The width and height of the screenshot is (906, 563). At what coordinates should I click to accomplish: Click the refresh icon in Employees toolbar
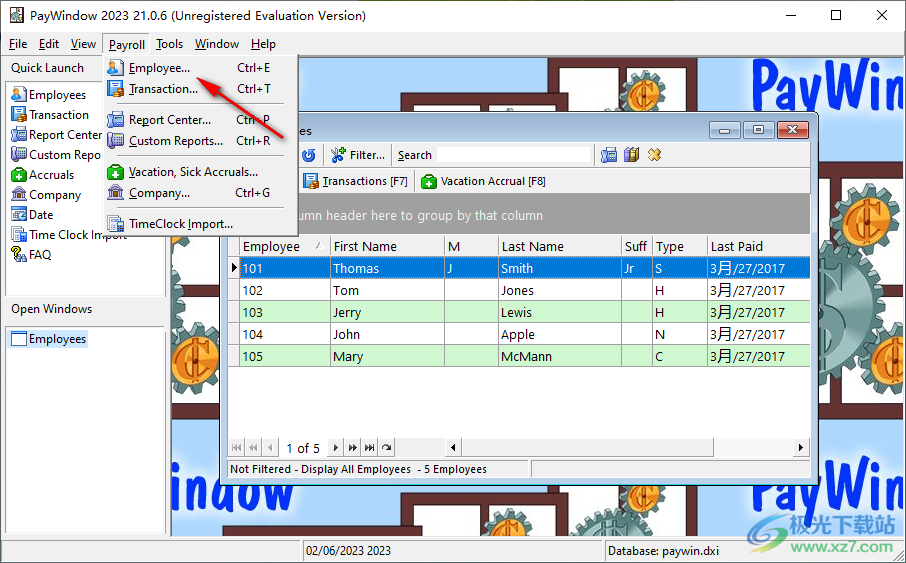tap(309, 155)
